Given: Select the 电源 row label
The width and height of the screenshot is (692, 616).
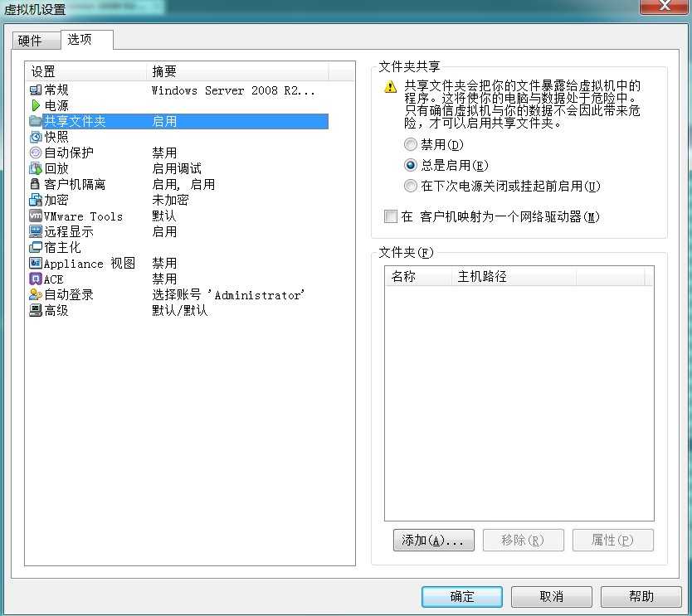Looking at the screenshot, I should [x=56, y=106].
